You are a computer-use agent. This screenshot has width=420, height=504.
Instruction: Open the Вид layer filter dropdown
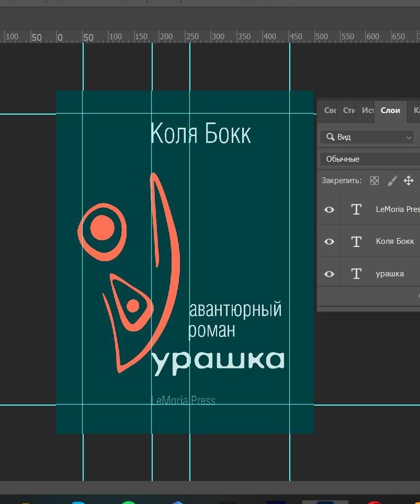367,137
